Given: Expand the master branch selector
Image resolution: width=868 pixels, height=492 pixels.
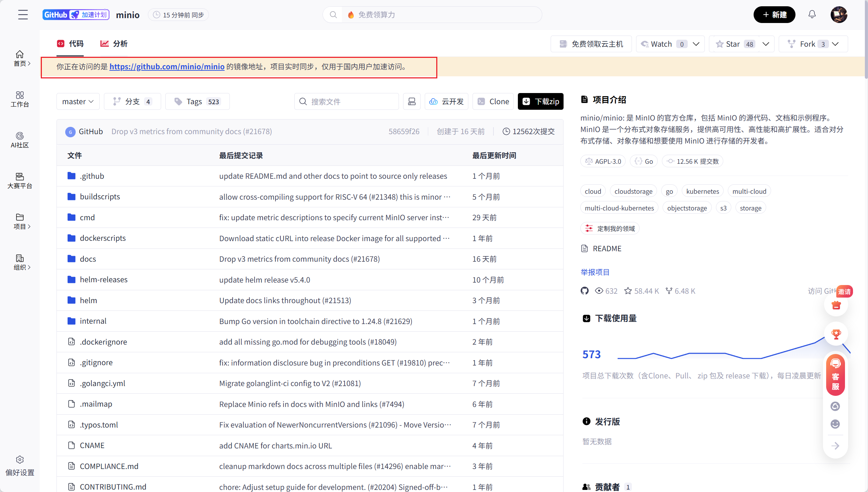Looking at the screenshot, I should click(78, 101).
